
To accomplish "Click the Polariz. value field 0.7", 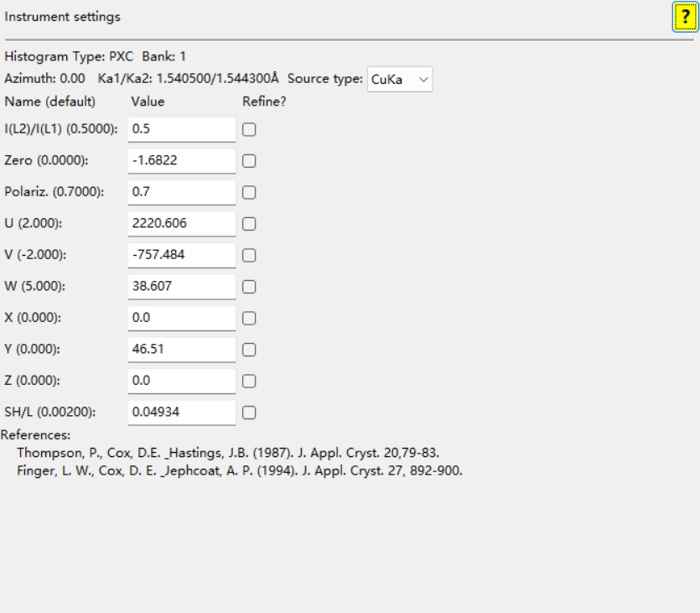I will click(182, 192).
